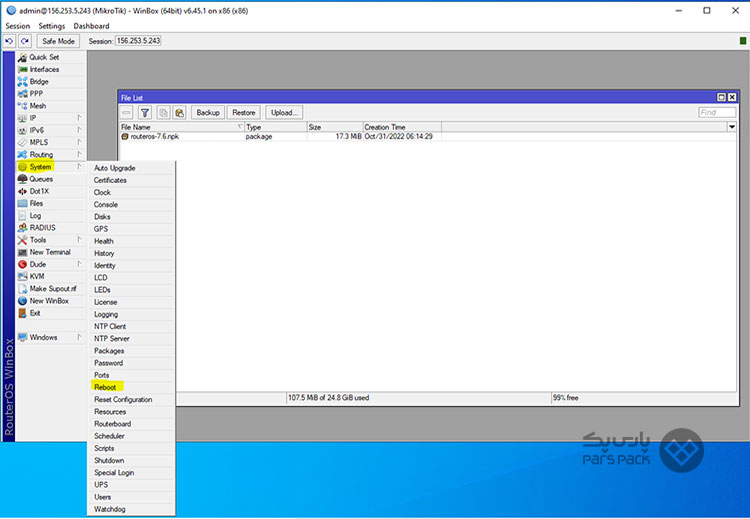This screenshot has height=519, width=750.
Task: Open the PPP sidebar entry
Action: coord(51,94)
